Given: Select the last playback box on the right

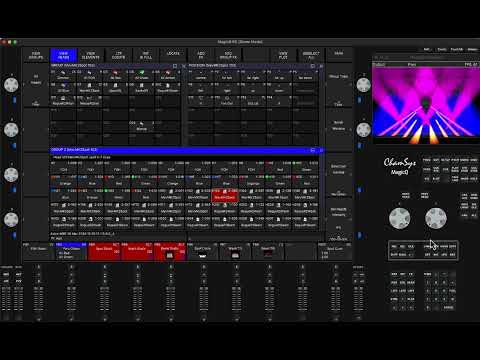Looking at the screenshot, I should pos(334,251).
